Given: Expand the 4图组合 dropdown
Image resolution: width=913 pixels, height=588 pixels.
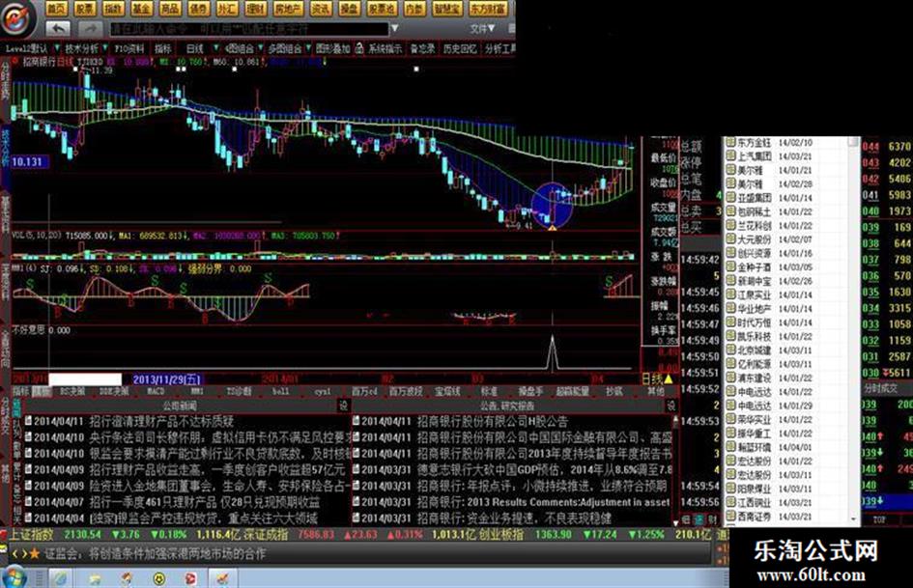Looking at the screenshot, I should pos(260,48).
